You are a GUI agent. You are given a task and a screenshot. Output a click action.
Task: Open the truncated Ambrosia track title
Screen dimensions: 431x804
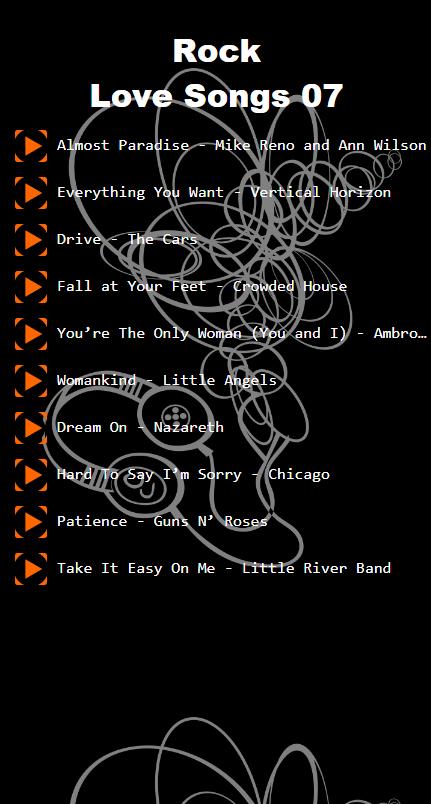point(241,333)
